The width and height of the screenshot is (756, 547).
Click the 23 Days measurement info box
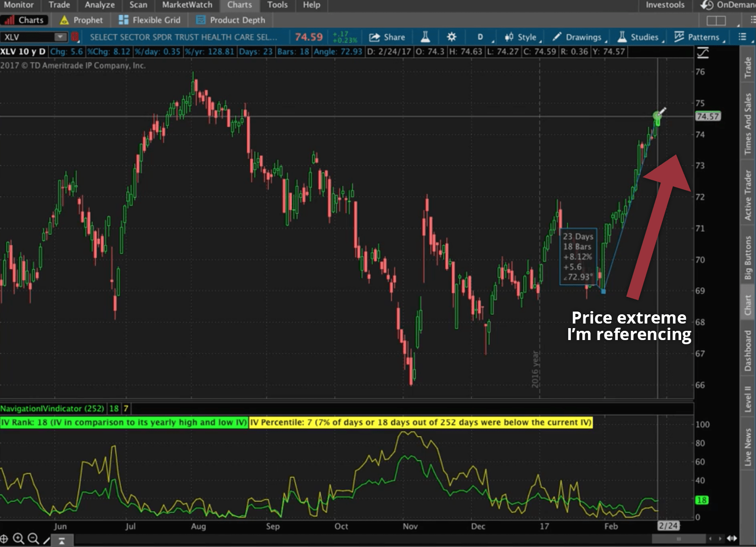pyautogui.click(x=578, y=256)
